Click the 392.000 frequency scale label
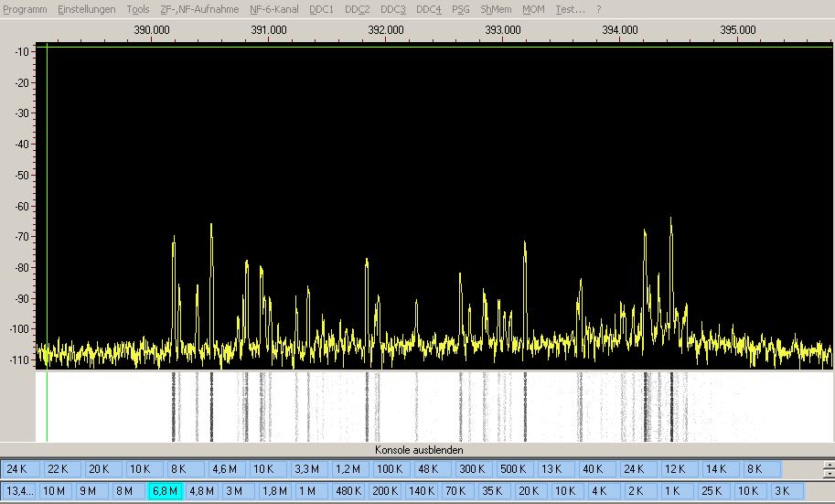This screenshot has height=504, width=835. pyautogui.click(x=386, y=30)
